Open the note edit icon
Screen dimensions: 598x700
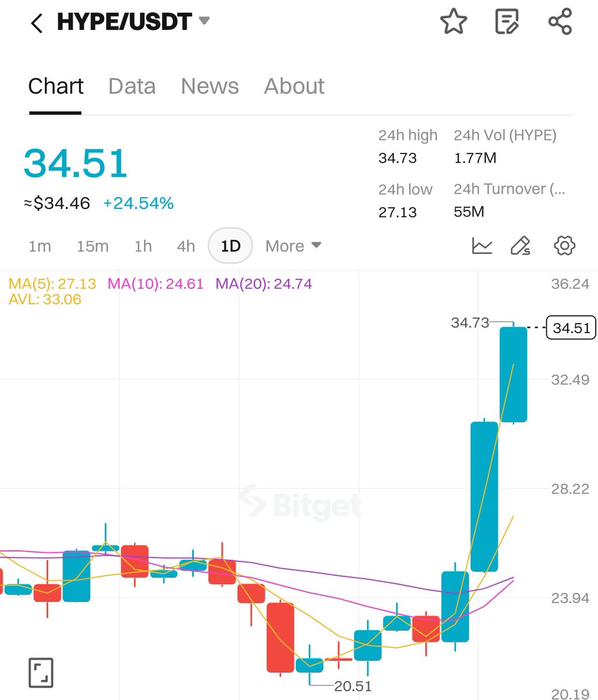click(507, 22)
